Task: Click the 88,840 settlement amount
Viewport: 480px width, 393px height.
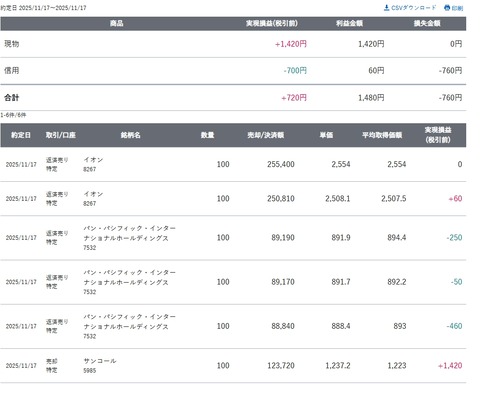Action: [283, 326]
